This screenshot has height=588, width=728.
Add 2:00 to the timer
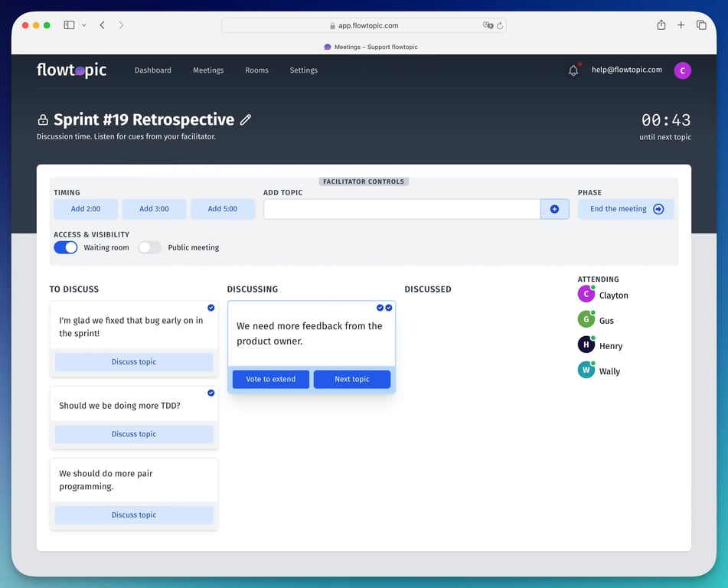click(x=86, y=209)
